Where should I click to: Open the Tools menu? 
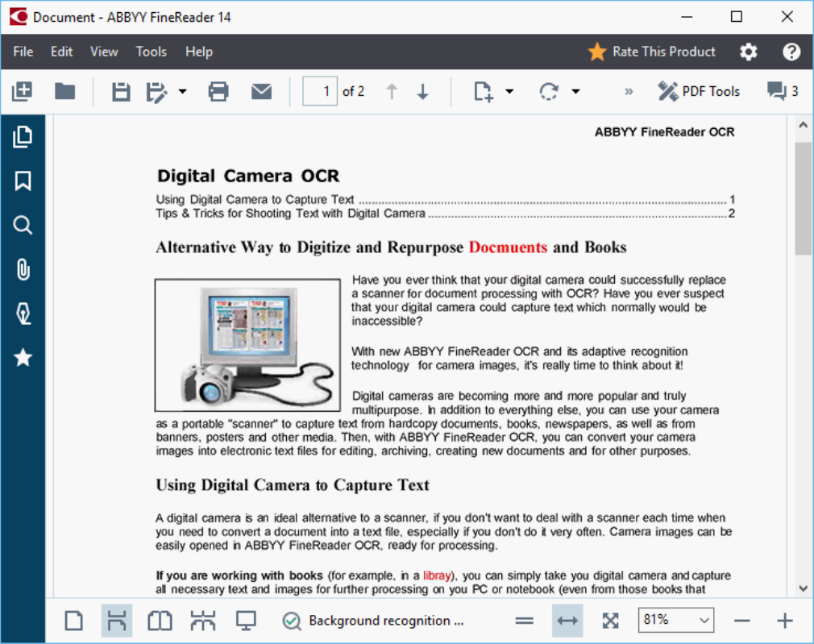coord(151,52)
